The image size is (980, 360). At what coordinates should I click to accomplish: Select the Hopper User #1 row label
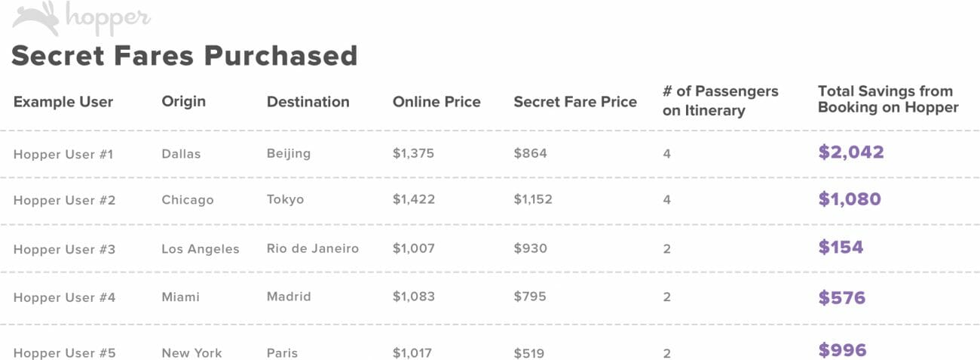click(x=63, y=154)
